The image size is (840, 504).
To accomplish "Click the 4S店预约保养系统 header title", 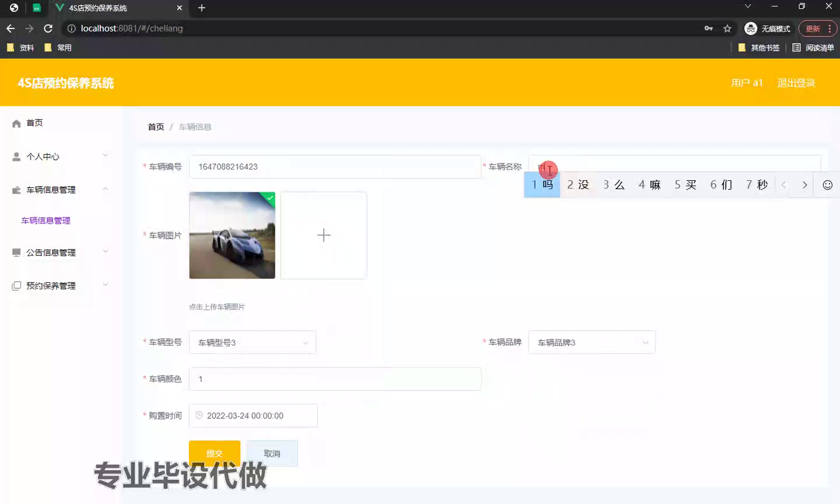I will click(66, 83).
